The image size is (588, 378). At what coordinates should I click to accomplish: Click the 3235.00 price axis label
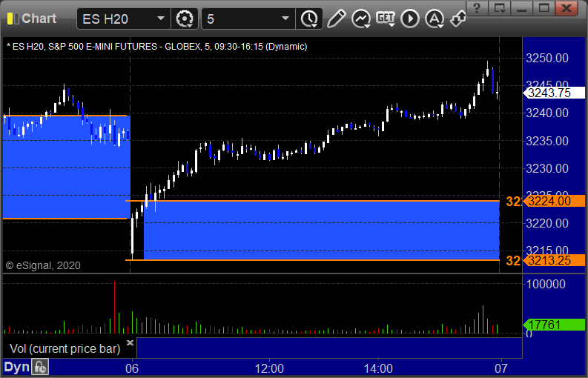(547, 141)
